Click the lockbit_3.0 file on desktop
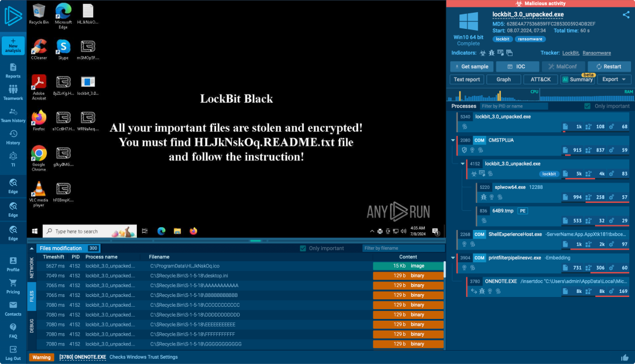This screenshot has height=364, width=635. [x=88, y=85]
